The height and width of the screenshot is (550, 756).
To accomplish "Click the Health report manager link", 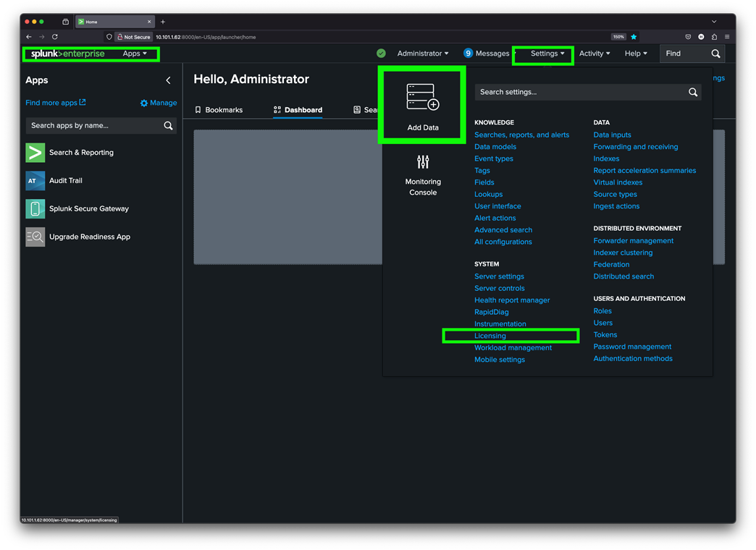I will 512,300.
